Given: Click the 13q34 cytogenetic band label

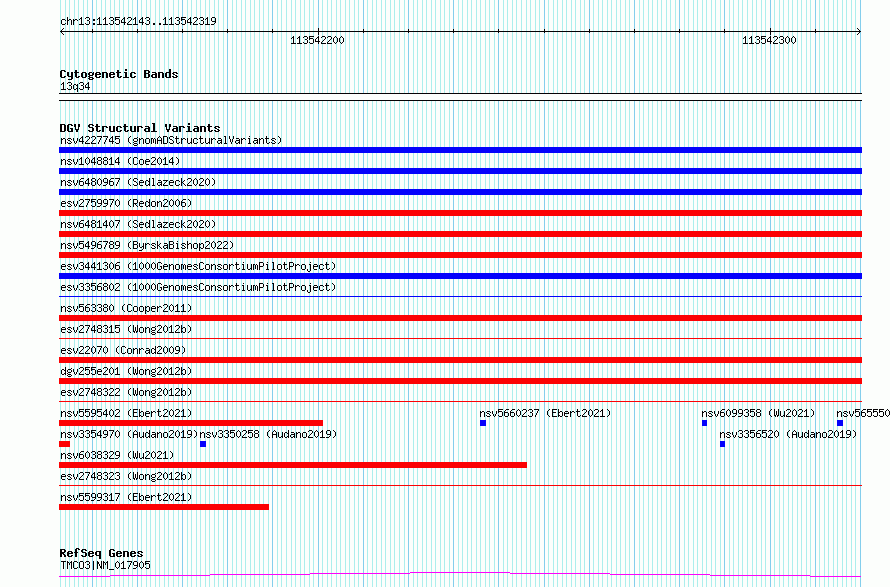Looking at the screenshot, I should [75, 86].
